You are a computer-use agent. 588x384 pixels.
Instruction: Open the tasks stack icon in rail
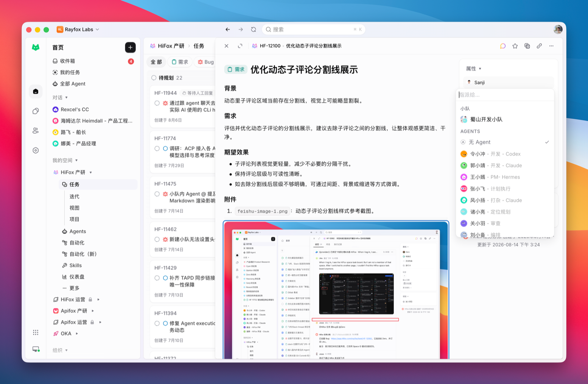36,111
